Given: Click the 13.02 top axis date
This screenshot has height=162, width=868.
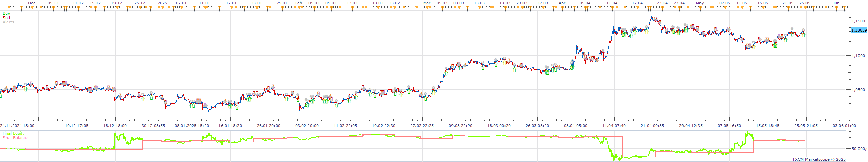Looking at the screenshot, I should click(x=352, y=3).
